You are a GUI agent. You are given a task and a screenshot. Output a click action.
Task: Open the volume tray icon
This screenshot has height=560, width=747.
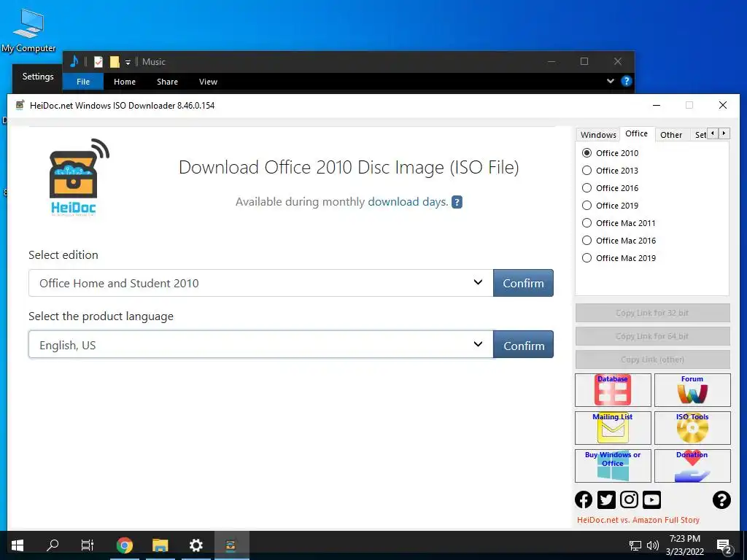click(x=653, y=545)
